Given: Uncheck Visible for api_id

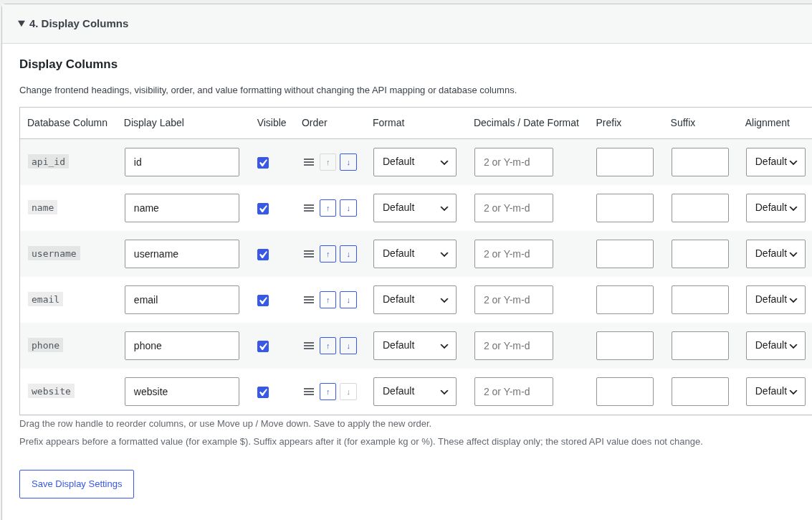Looking at the screenshot, I should pos(263,163).
